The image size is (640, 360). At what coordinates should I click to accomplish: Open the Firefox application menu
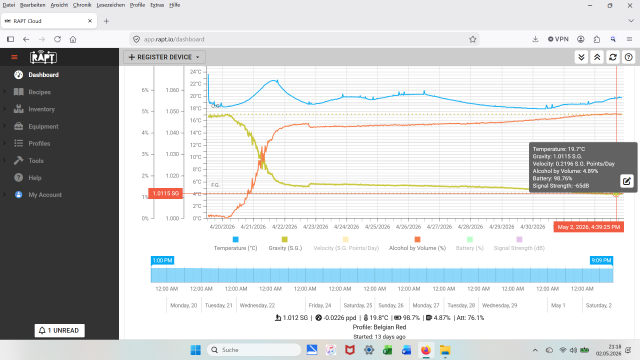tap(629, 39)
